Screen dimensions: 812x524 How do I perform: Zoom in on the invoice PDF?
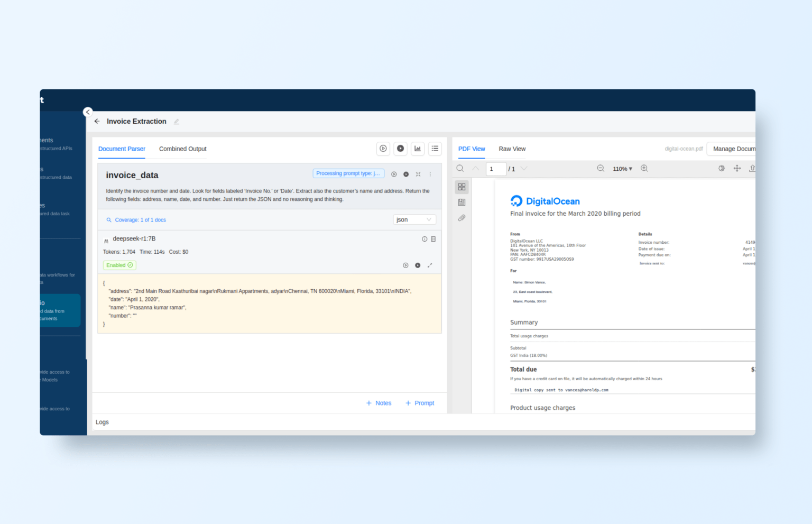(x=644, y=168)
